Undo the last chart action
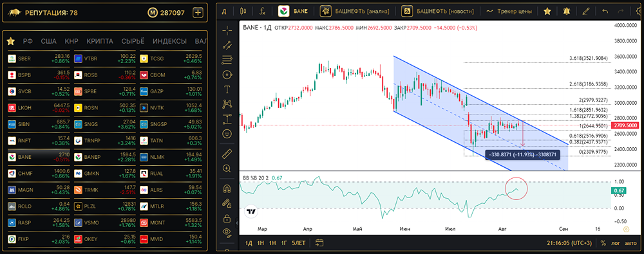The height and width of the screenshot is (254, 644). click(605, 12)
